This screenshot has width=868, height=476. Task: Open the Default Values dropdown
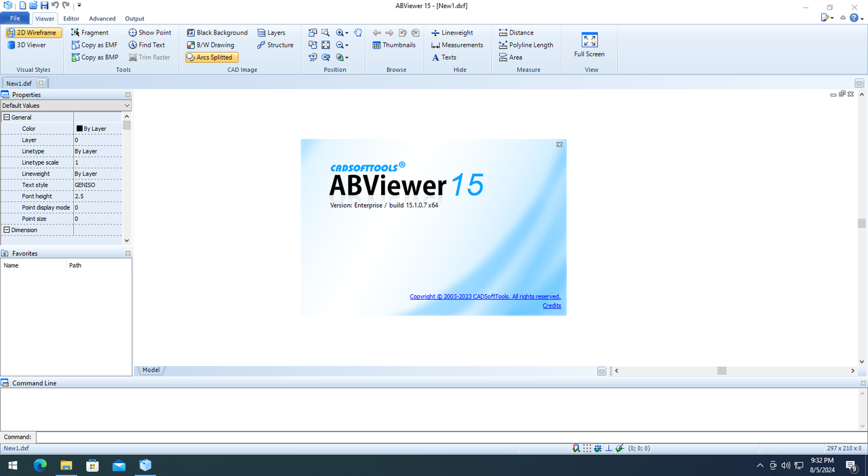pos(127,106)
